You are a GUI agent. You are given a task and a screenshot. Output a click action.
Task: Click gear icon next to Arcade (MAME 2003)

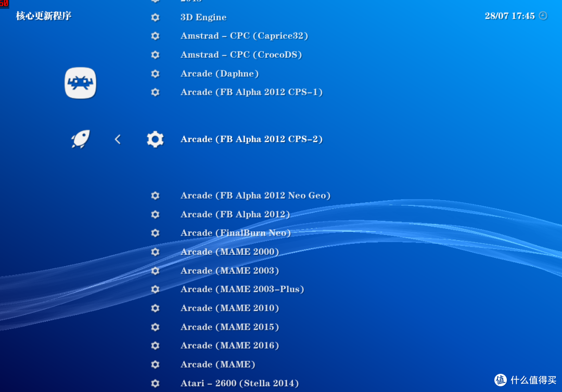(155, 270)
